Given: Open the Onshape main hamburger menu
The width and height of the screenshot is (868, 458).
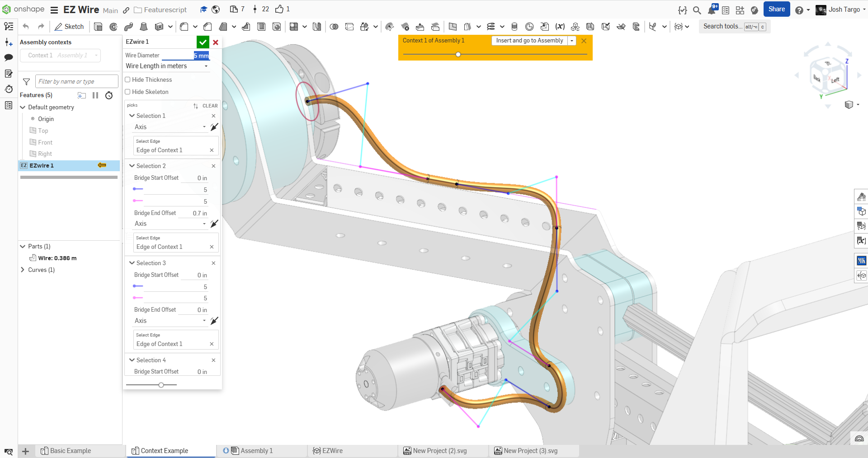Looking at the screenshot, I should click(x=54, y=10).
